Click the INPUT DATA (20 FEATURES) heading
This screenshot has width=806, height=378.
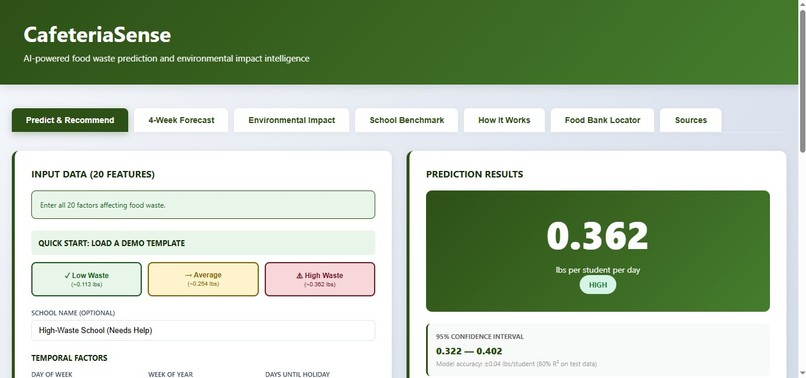93,174
